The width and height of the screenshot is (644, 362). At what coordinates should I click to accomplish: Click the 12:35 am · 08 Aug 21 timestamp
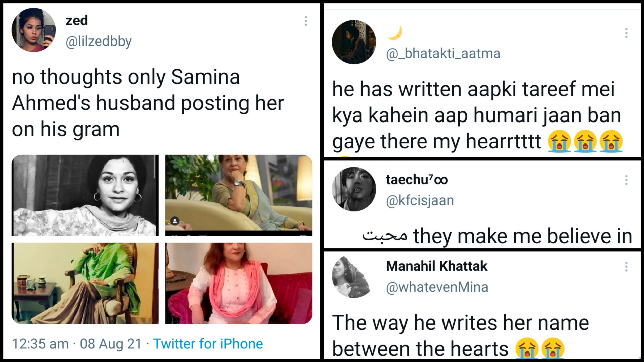point(77,344)
